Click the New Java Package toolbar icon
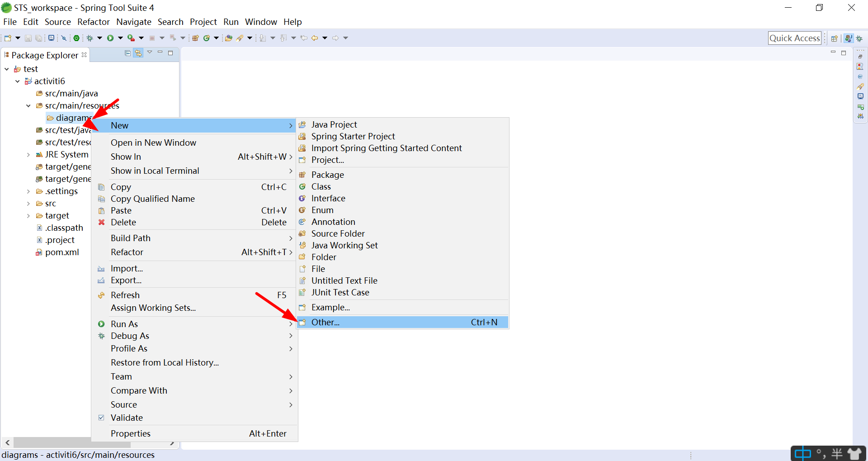The image size is (868, 461). click(195, 38)
